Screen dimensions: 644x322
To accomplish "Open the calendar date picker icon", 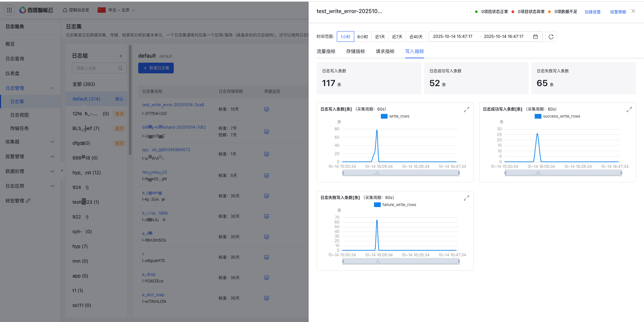I will tap(535, 37).
